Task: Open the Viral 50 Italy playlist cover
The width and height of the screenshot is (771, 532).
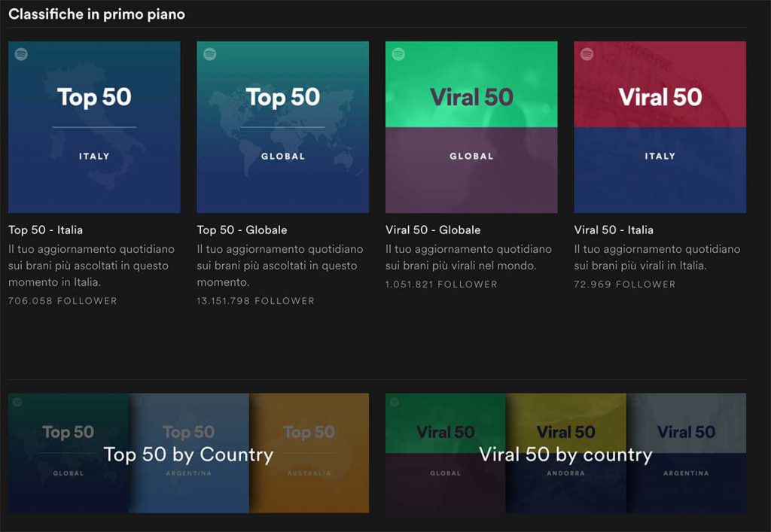Action: point(660,127)
